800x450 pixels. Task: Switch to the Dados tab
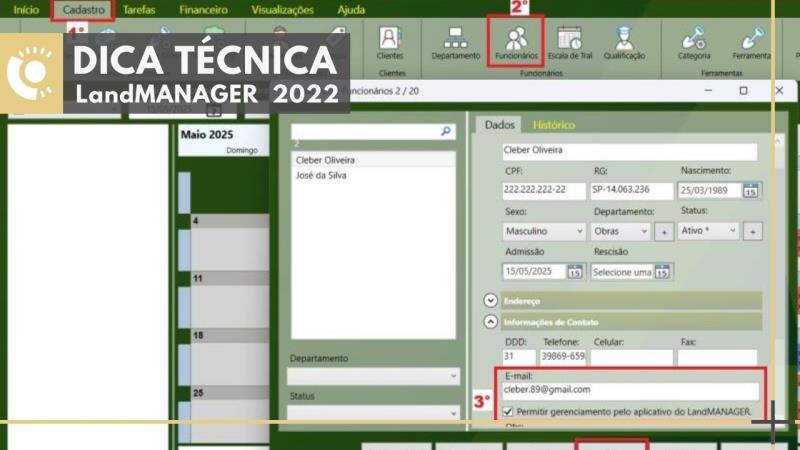[499, 125]
